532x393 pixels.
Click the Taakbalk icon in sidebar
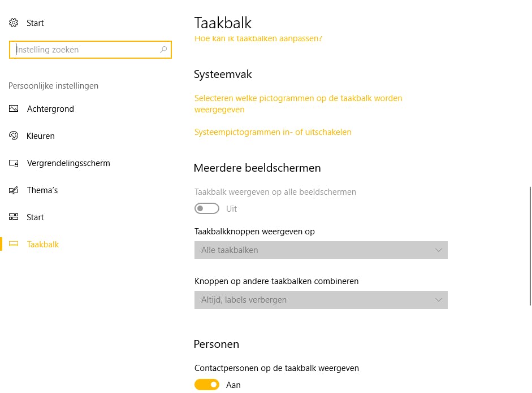[x=14, y=244]
